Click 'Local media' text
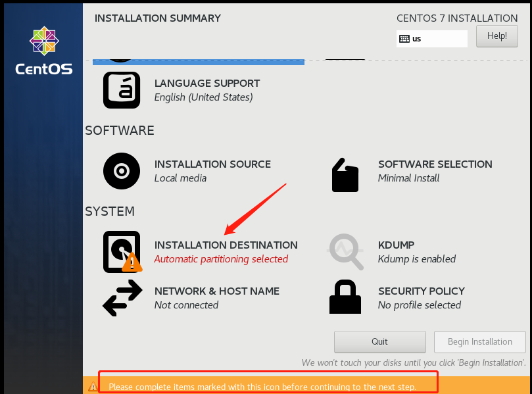532x394 pixels. click(180, 178)
